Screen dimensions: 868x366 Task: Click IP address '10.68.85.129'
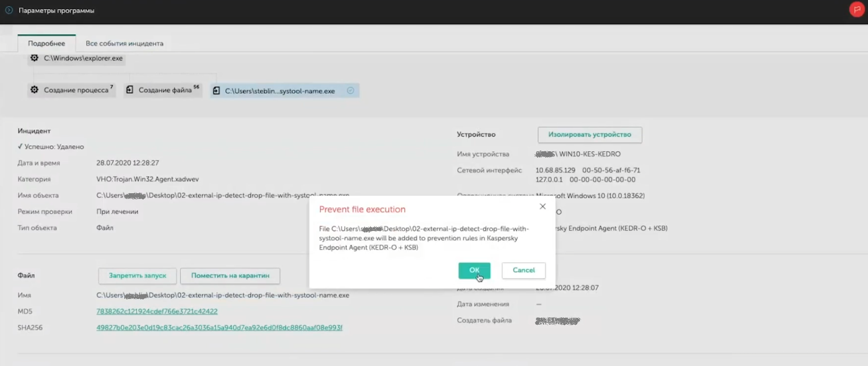pyautogui.click(x=555, y=170)
